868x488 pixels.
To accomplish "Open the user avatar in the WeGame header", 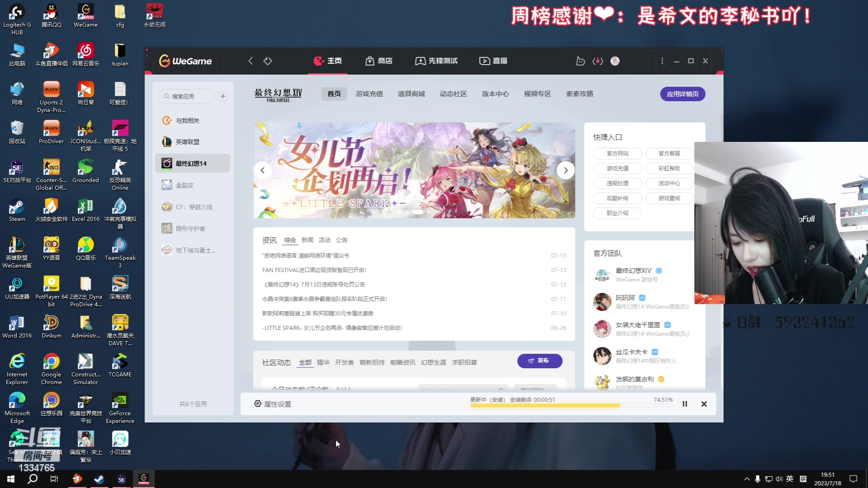I will point(615,61).
